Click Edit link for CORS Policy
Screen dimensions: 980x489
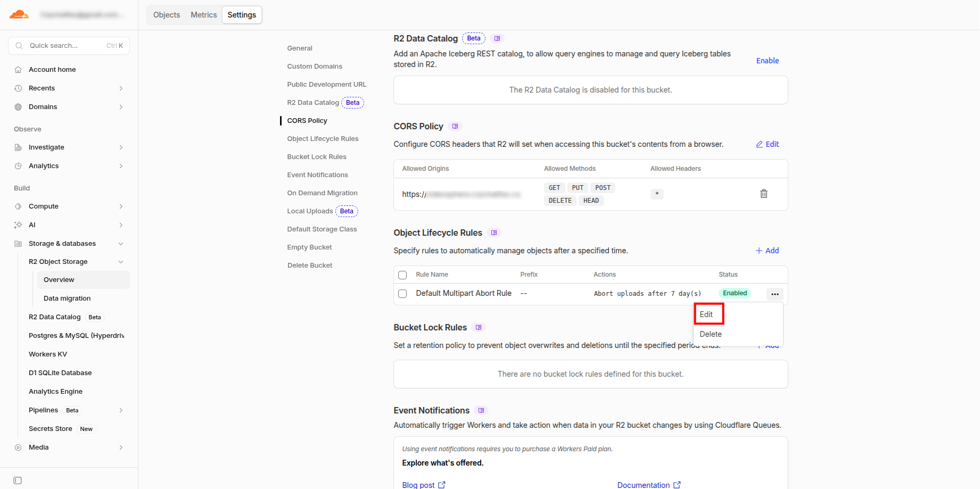768,144
